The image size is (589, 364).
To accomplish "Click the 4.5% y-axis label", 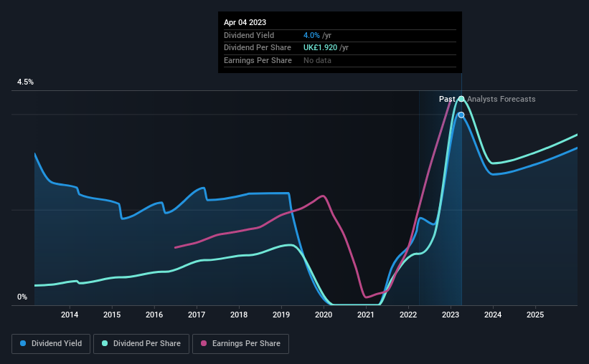I will pos(25,82).
